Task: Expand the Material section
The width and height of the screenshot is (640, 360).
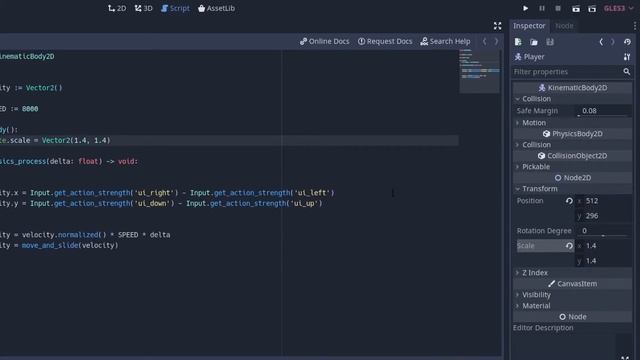Action: [572, 306]
